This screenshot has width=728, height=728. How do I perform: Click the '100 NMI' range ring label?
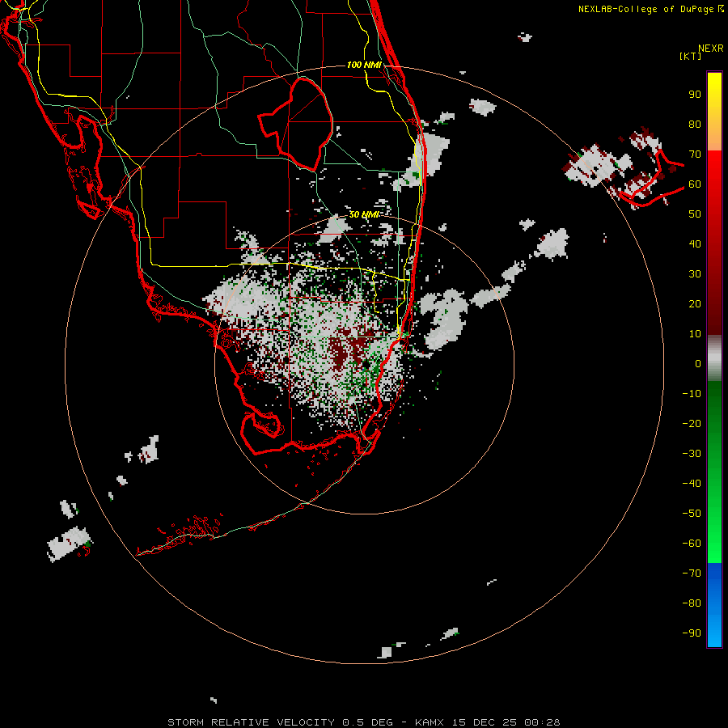click(364, 65)
